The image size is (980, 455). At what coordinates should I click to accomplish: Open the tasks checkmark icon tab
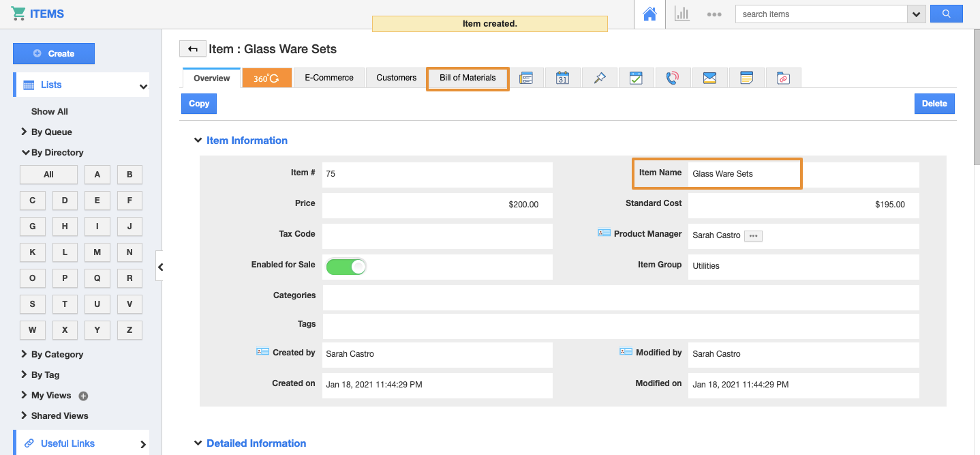636,78
